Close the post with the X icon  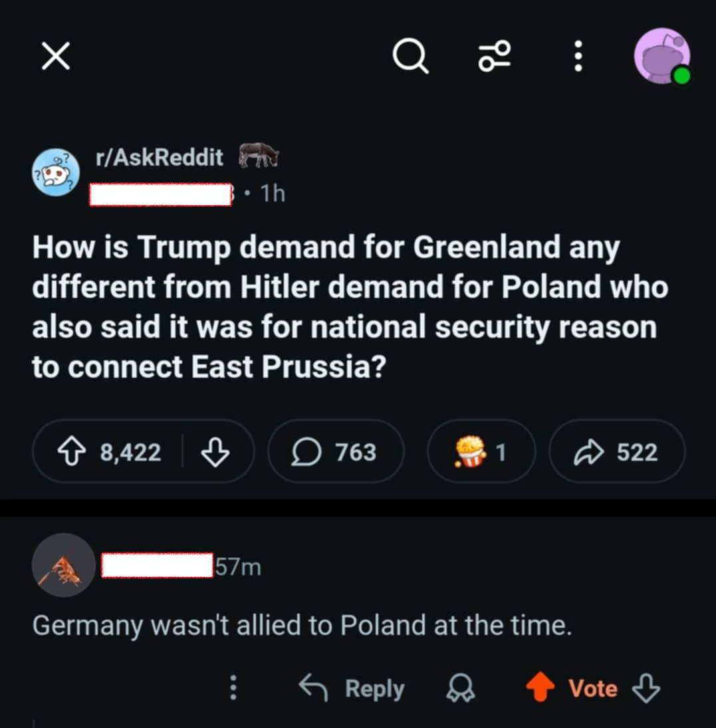pyautogui.click(x=56, y=56)
